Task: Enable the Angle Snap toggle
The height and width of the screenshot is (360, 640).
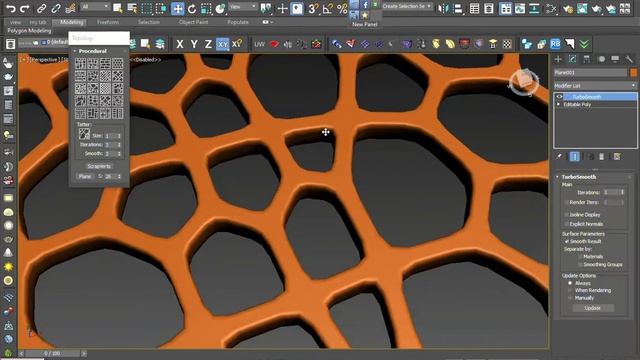Action: click(x=328, y=8)
